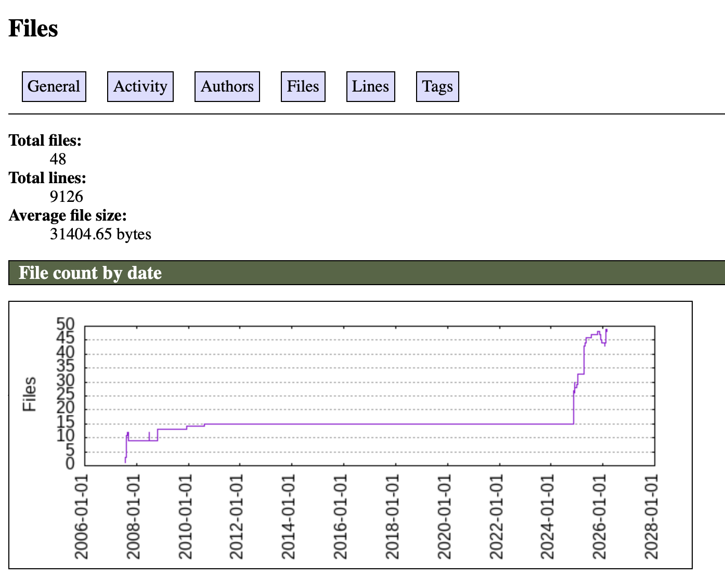The image size is (725, 588).
Task: Select the total files value 48
Action: (x=58, y=159)
